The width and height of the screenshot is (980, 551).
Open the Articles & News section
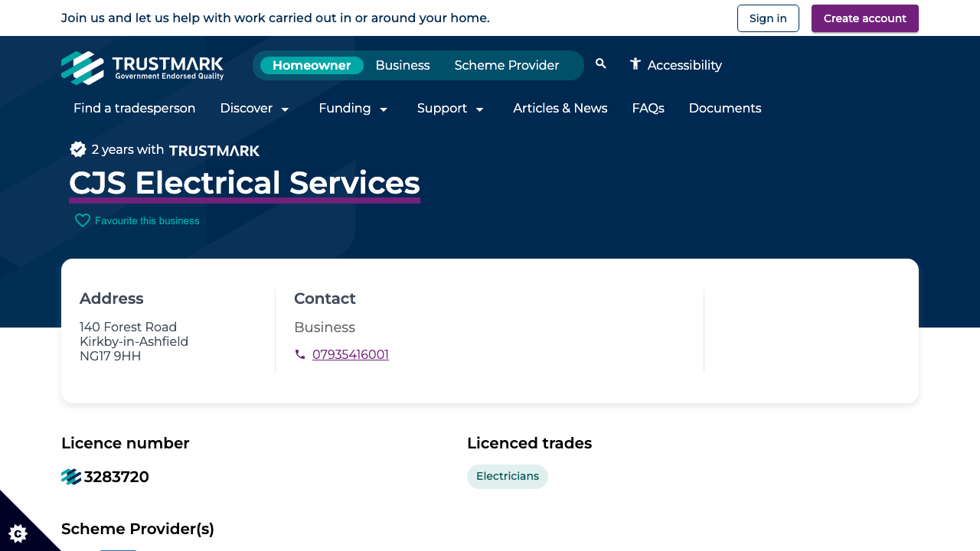560,109
